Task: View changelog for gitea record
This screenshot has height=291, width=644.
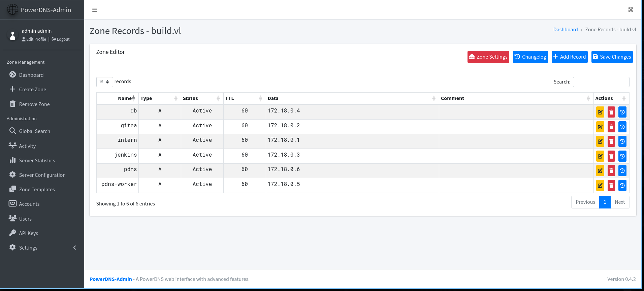Action: coord(622,127)
